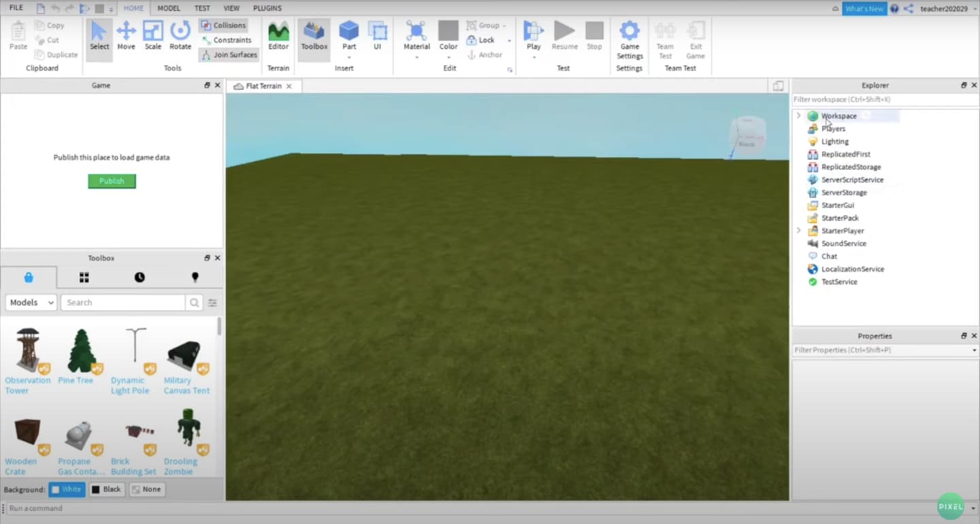Open Toolbox filter options icon
The image size is (980, 524).
click(212, 303)
